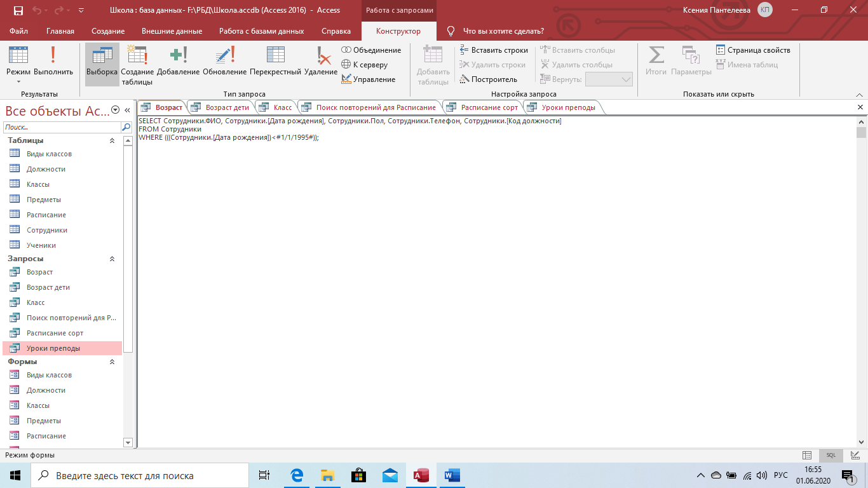Close the current query document tab
Screen dimensions: 868x488
[860, 107]
